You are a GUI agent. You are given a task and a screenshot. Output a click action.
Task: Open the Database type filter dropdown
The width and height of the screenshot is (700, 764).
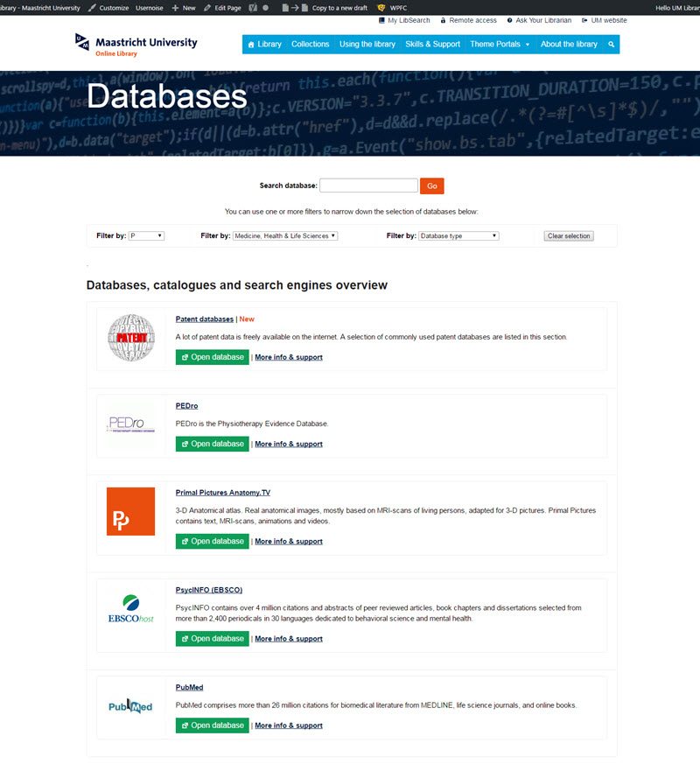point(458,235)
